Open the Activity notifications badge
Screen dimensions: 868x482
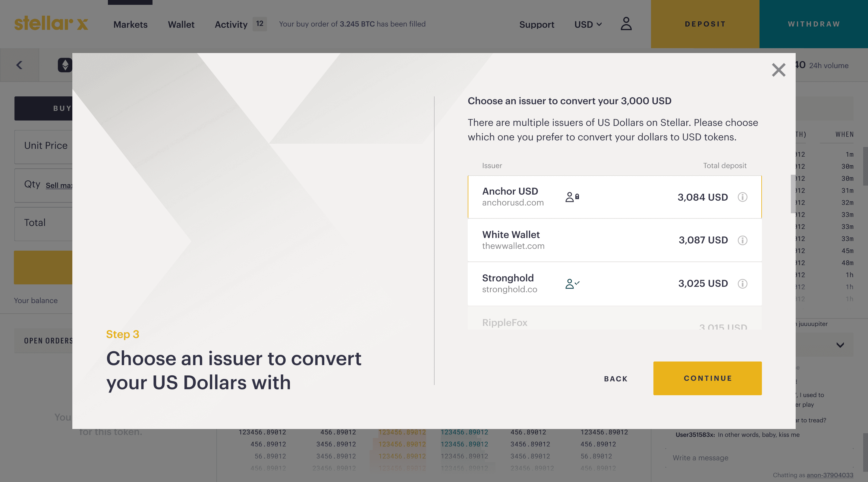tap(259, 24)
